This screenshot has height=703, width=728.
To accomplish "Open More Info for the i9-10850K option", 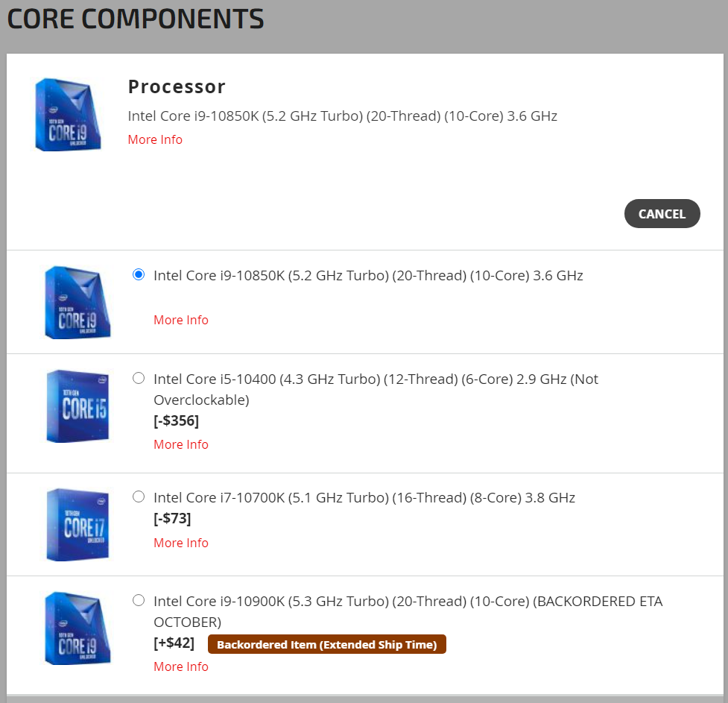I will coord(181,320).
